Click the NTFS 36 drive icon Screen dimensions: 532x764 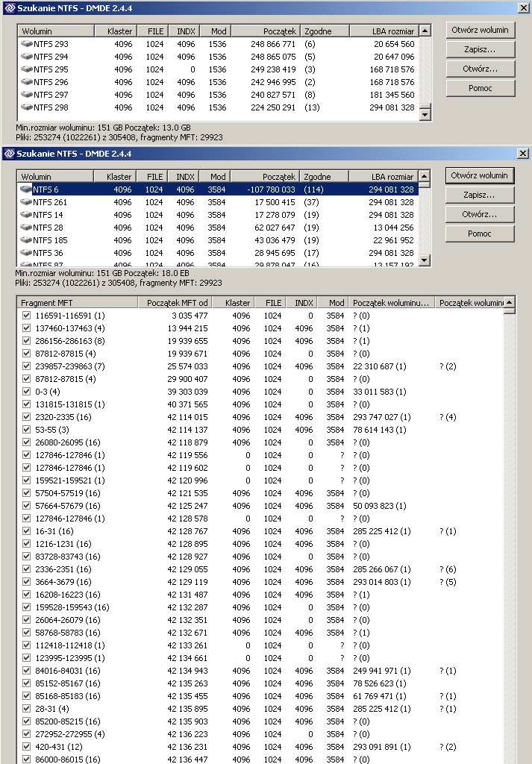[x=26, y=252]
